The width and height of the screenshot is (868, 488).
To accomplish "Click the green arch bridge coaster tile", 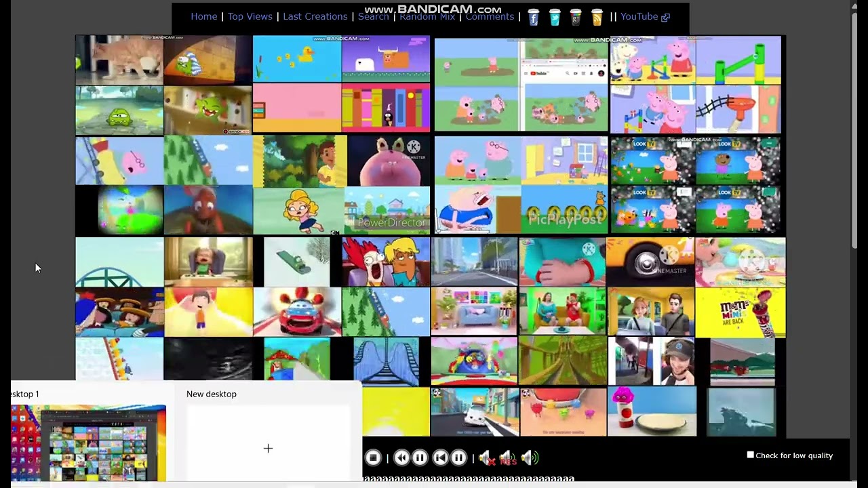I will coord(119,262).
